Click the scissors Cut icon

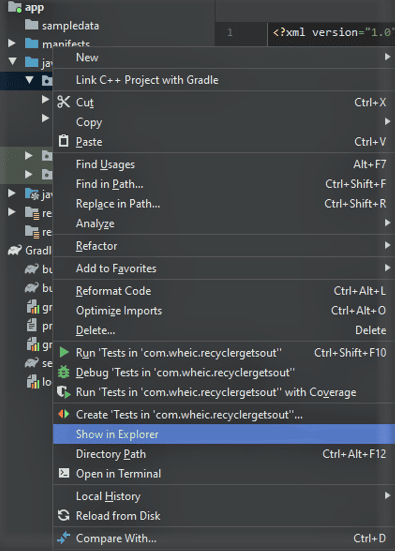tap(64, 102)
